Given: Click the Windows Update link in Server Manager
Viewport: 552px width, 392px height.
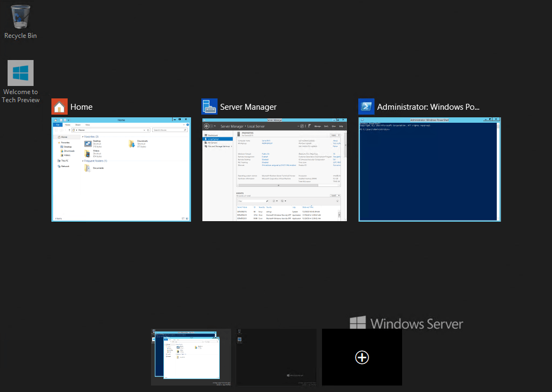Looking at the screenshot, I should coord(336,143).
